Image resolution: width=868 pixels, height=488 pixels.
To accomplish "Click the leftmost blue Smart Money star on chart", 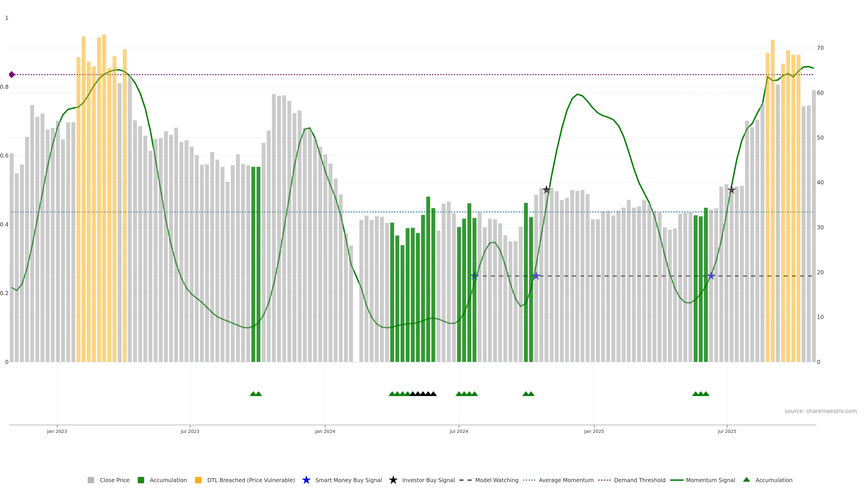I will click(x=474, y=276).
